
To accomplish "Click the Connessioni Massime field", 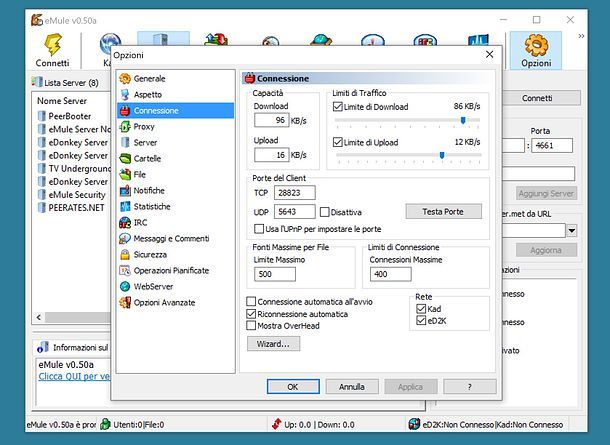I will coord(391,274).
